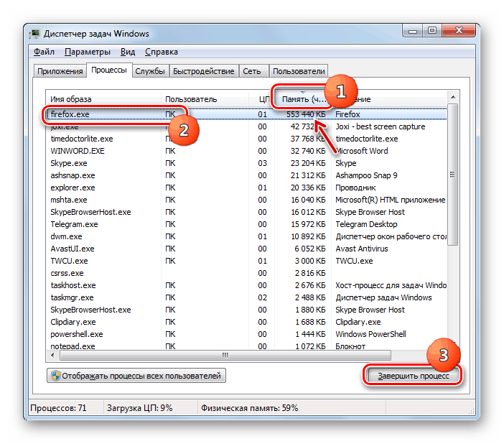Screen dimensions: 504x444
Task: Open the Вид menu
Action: [128, 52]
